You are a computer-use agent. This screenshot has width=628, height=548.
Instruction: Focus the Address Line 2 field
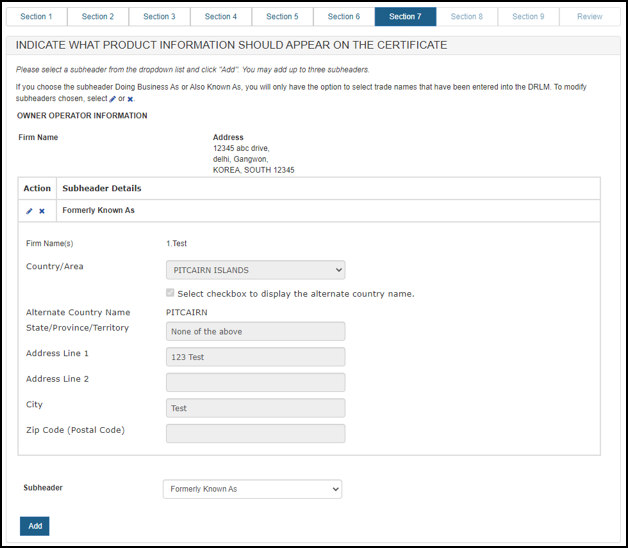click(255, 382)
